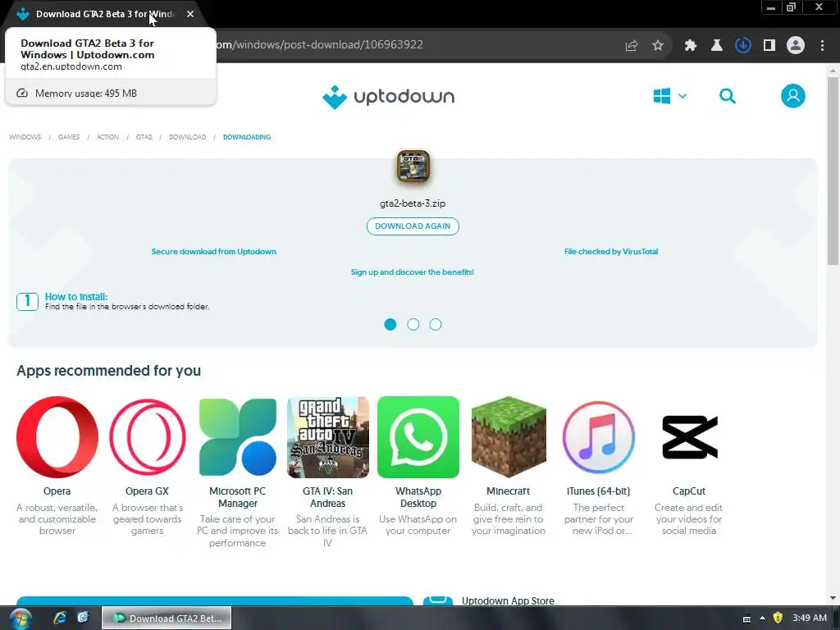Click the on-screen keyboard tray icon
This screenshot has height=630, width=840.
pyautogui.click(x=746, y=619)
